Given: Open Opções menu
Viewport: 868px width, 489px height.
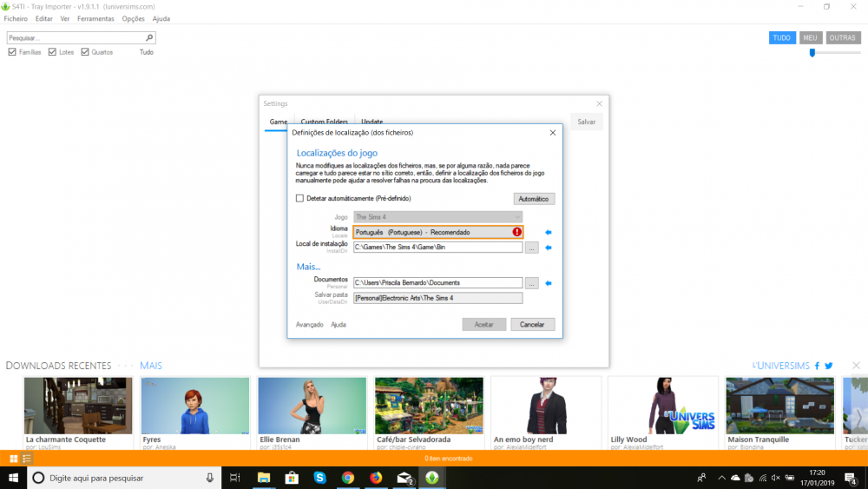Looking at the screenshot, I should coord(133,19).
